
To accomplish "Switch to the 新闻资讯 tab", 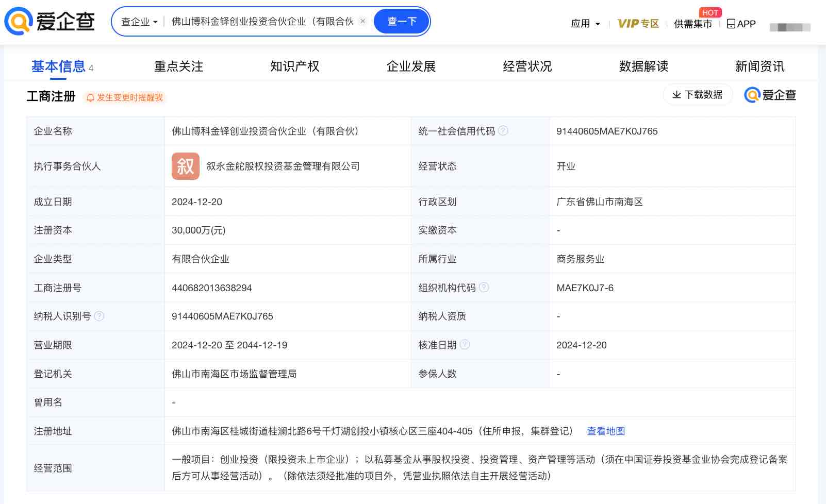I will 760,66.
